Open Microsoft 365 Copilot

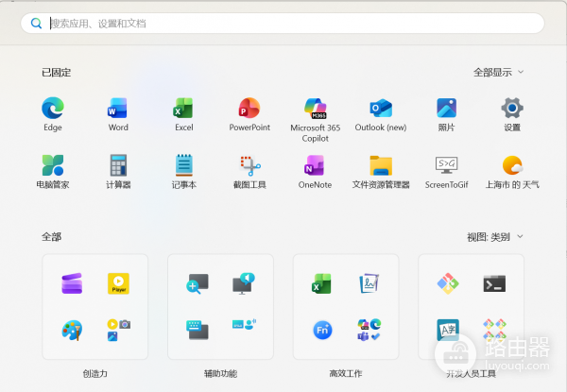pos(316,119)
